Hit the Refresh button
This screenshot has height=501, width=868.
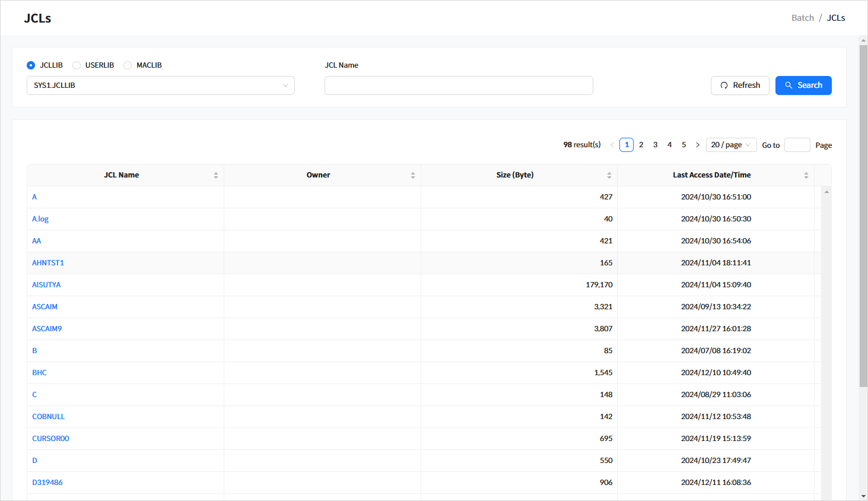tap(740, 85)
